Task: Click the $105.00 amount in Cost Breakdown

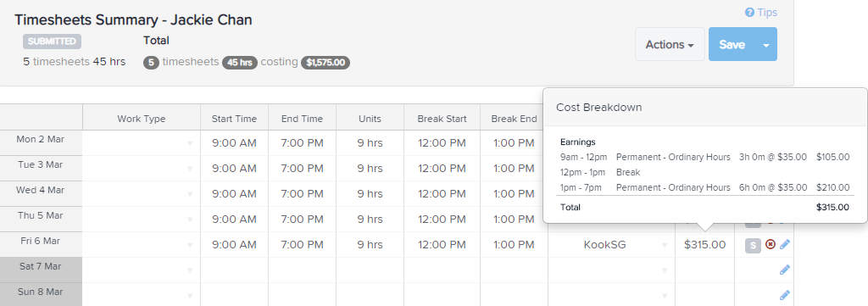Action: [832, 157]
